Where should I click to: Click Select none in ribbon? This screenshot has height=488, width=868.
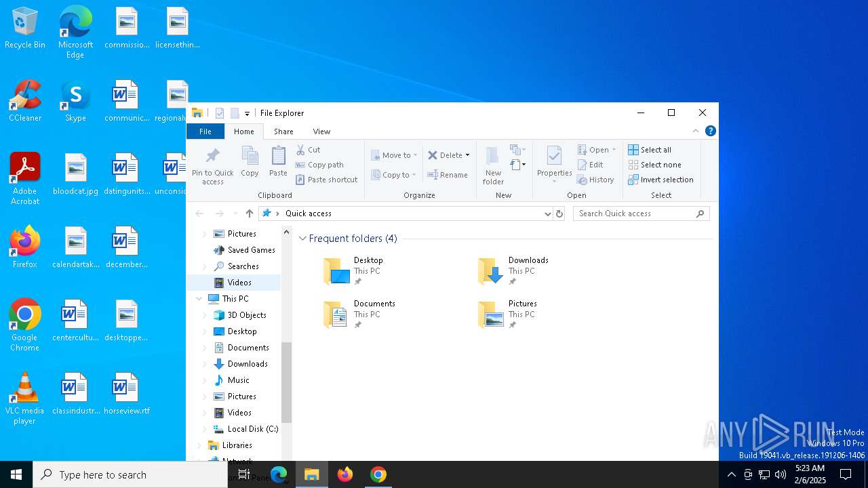(x=654, y=165)
